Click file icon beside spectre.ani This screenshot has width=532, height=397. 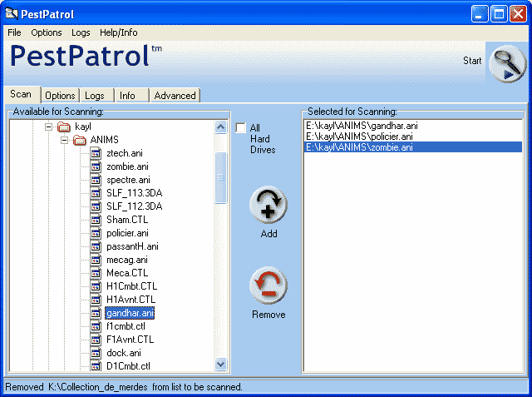[96, 180]
